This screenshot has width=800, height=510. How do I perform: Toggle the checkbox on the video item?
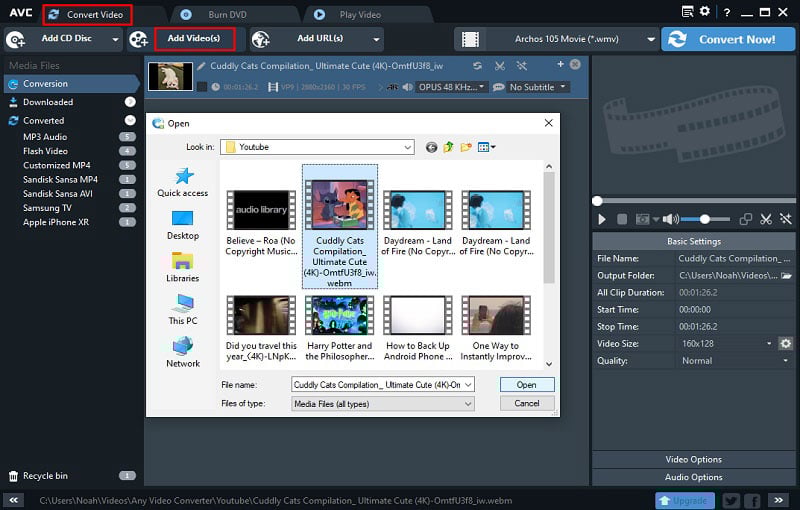(x=202, y=87)
